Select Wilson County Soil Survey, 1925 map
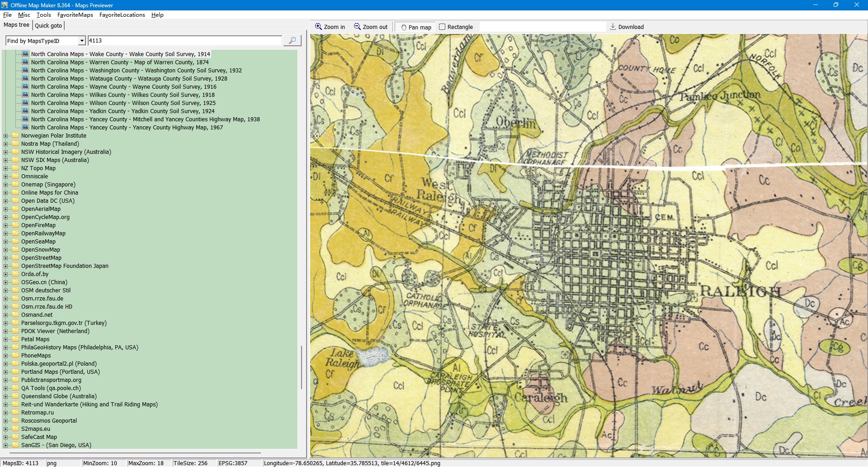The height and width of the screenshot is (467, 868). tap(123, 103)
